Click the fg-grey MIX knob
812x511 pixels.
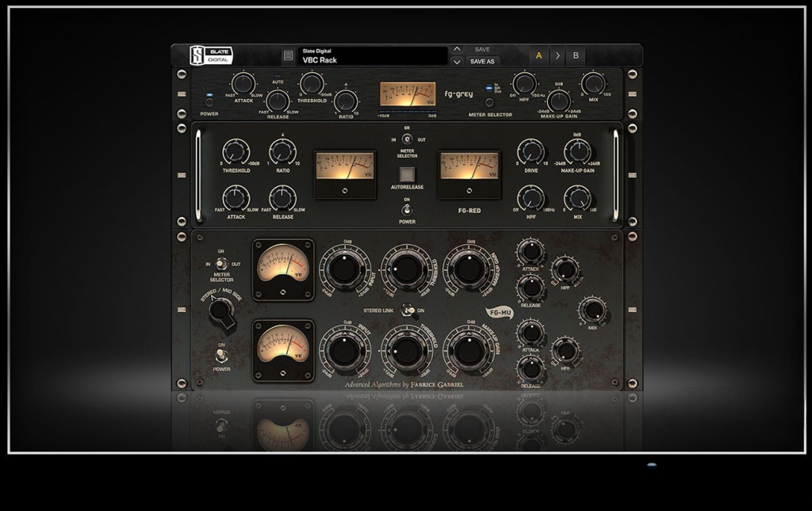[x=593, y=83]
